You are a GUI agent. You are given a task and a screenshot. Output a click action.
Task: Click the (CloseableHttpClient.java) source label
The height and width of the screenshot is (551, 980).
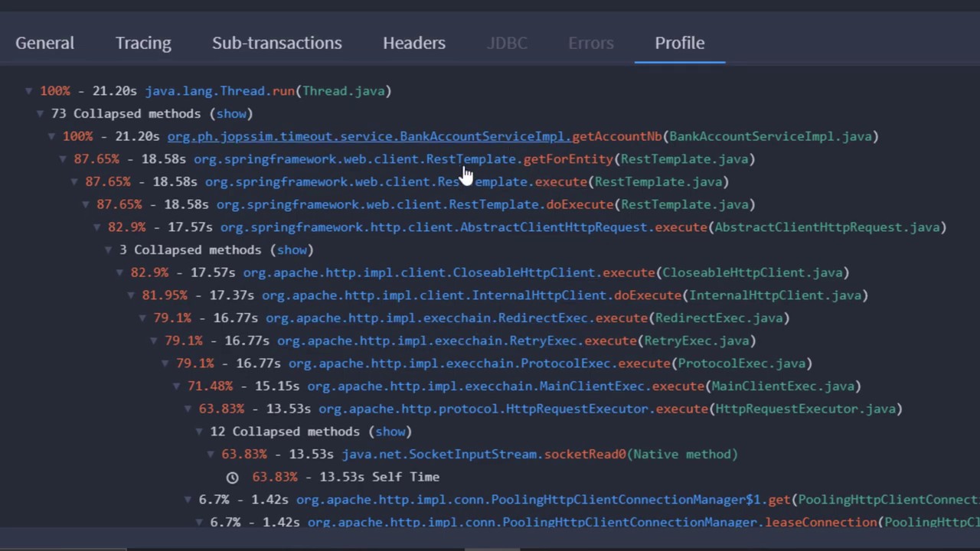coord(752,272)
